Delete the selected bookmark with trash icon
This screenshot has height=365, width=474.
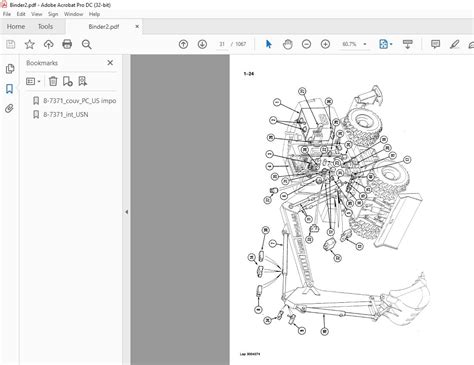coord(53,81)
